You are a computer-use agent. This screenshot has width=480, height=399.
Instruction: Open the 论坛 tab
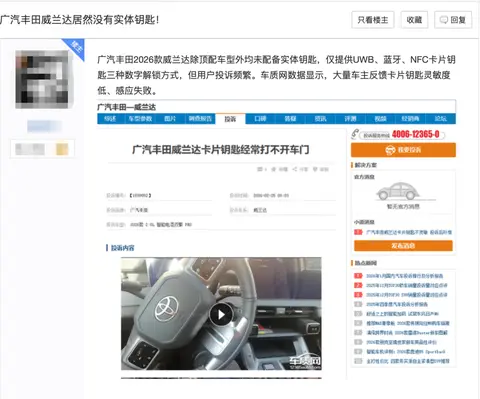pyautogui.click(x=441, y=119)
